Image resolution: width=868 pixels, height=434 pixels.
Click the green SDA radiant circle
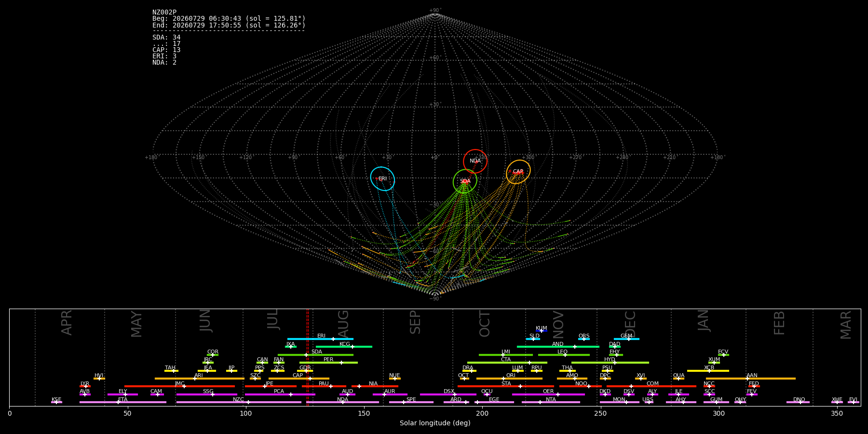tap(465, 181)
